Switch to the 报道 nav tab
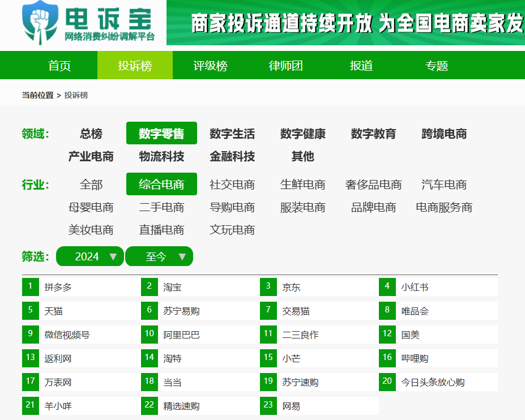This screenshot has width=525, height=420. tap(361, 65)
